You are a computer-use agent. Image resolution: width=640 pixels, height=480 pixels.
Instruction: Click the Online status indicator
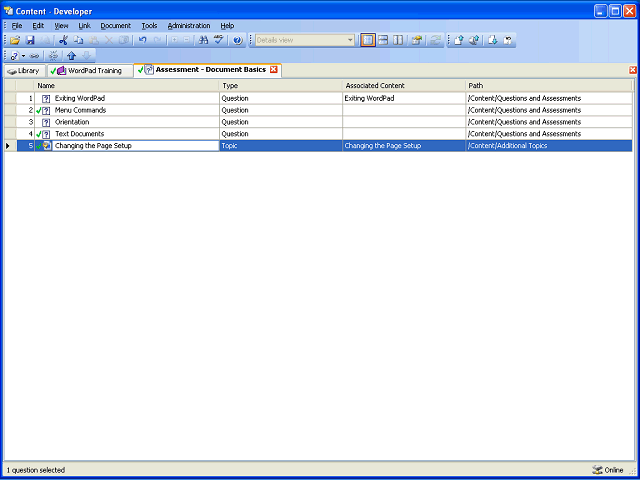click(608, 470)
